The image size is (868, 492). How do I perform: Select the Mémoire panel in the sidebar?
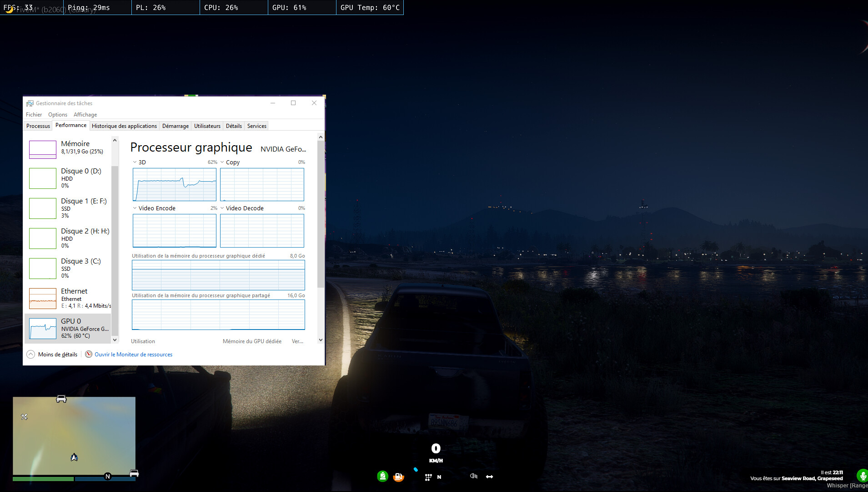tap(68, 149)
